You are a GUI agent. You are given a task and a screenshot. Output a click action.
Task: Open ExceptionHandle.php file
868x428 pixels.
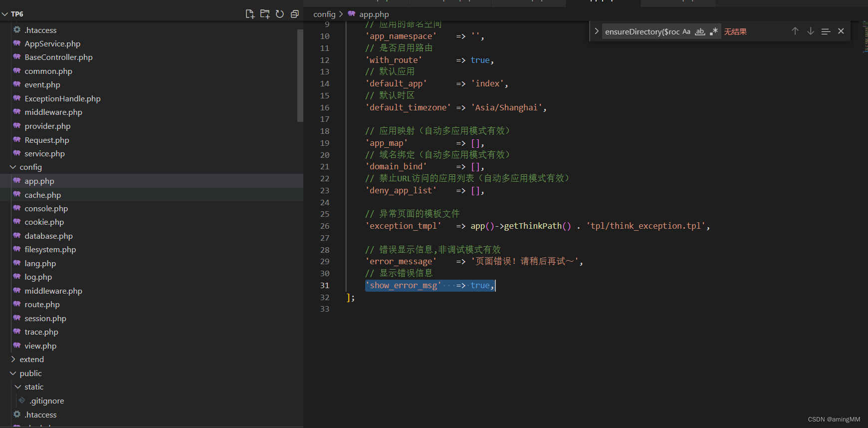tap(62, 98)
